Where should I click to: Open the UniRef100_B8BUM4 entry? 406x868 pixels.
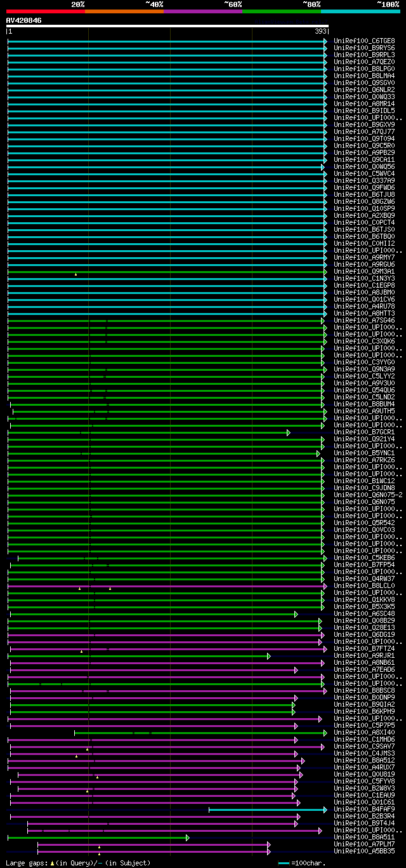coord(364,404)
